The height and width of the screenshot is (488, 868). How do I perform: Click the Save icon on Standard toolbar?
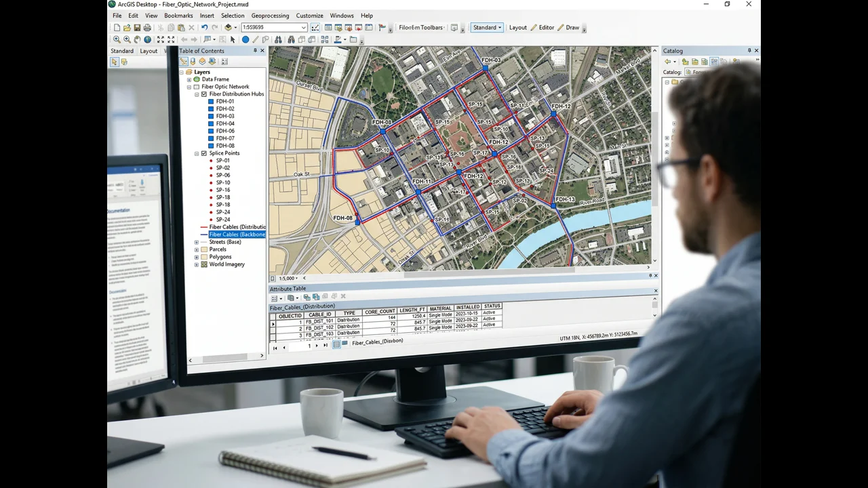tap(136, 27)
